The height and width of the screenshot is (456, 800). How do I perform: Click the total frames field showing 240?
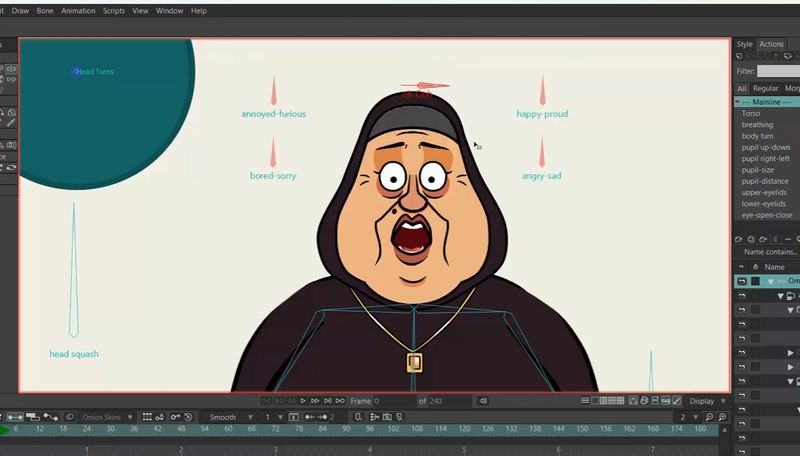tap(450, 401)
